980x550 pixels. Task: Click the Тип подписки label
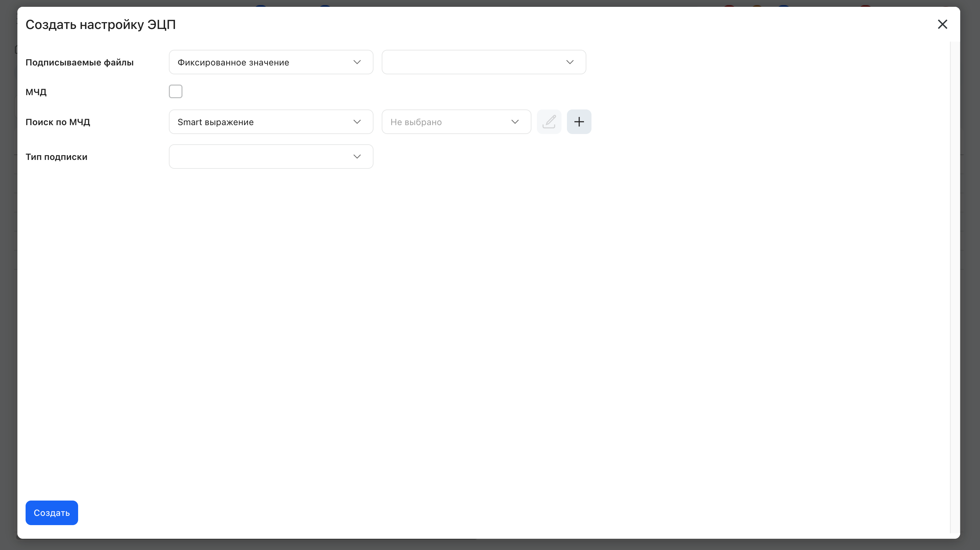tap(56, 157)
